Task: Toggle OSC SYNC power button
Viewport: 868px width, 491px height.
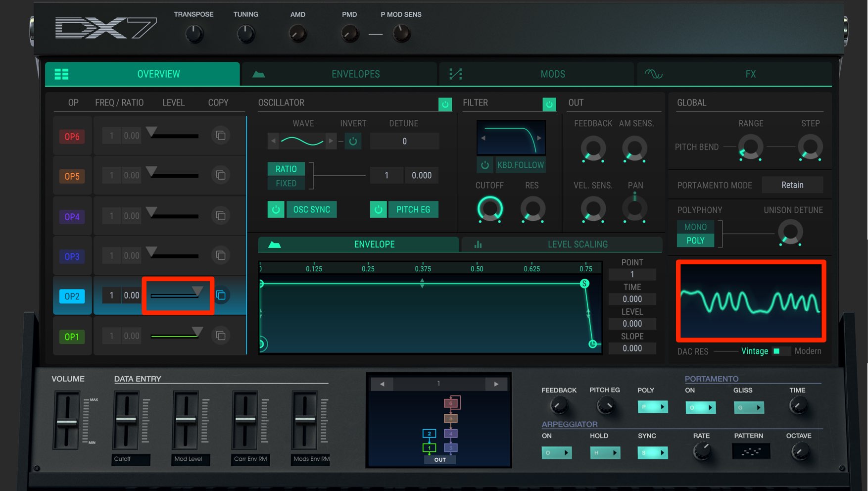Action: [x=276, y=209]
